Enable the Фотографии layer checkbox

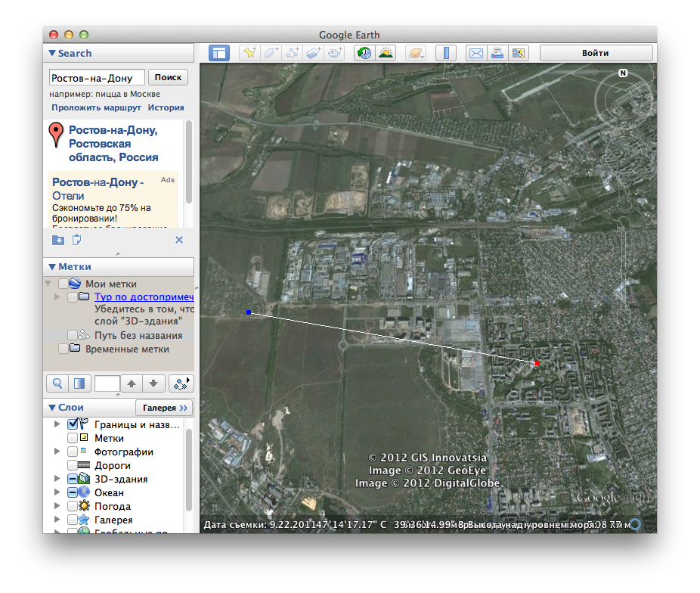coord(73,452)
